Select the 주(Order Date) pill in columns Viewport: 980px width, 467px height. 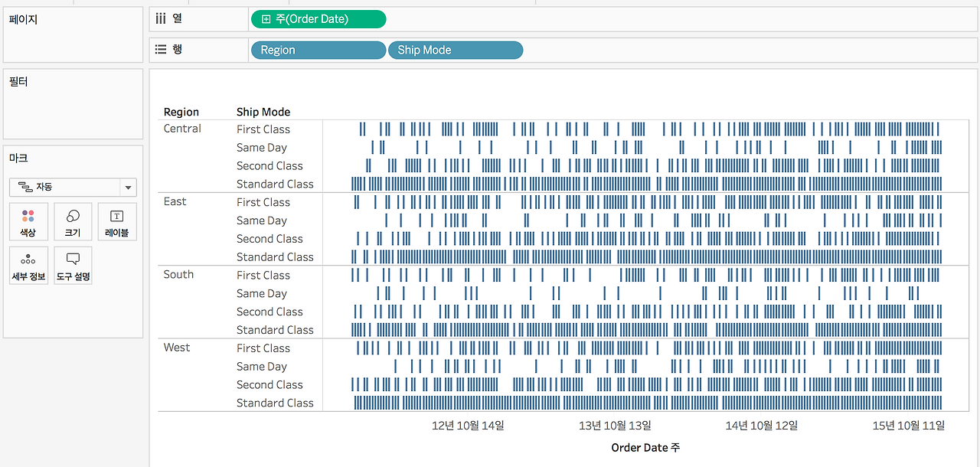point(318,19)
